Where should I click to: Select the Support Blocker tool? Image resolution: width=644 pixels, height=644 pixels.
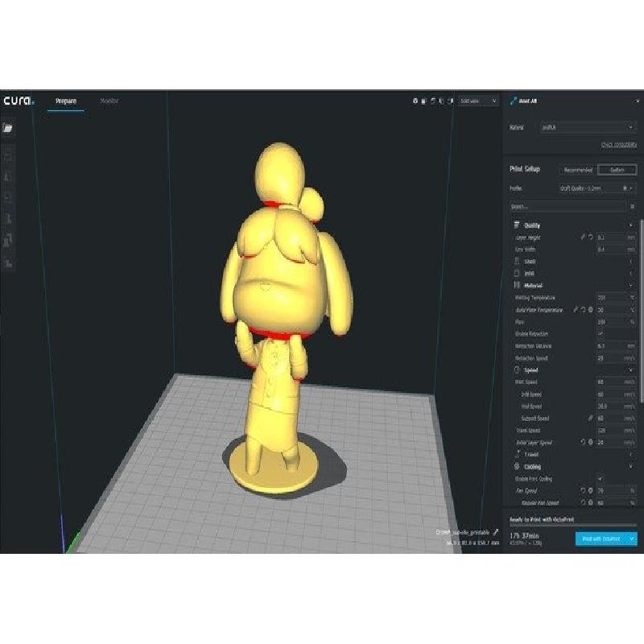[8, 262]
